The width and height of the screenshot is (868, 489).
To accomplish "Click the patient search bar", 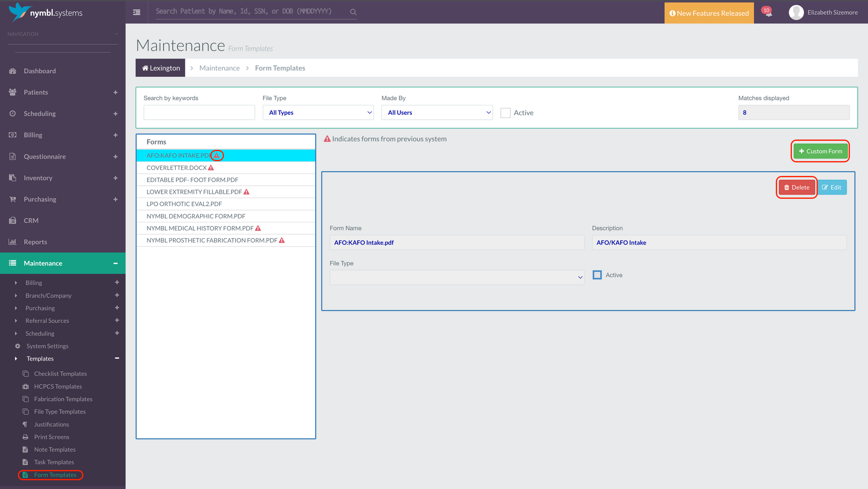I will (x=252, y=12).
